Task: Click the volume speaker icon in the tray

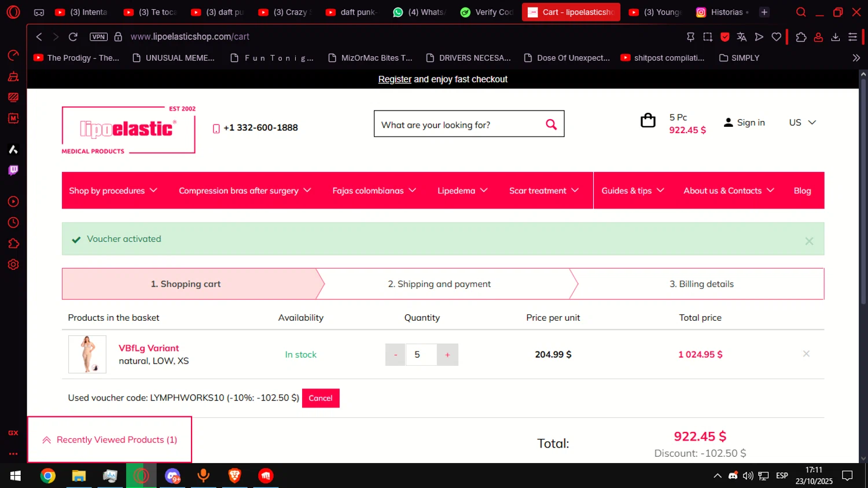Action: (748, 476)
